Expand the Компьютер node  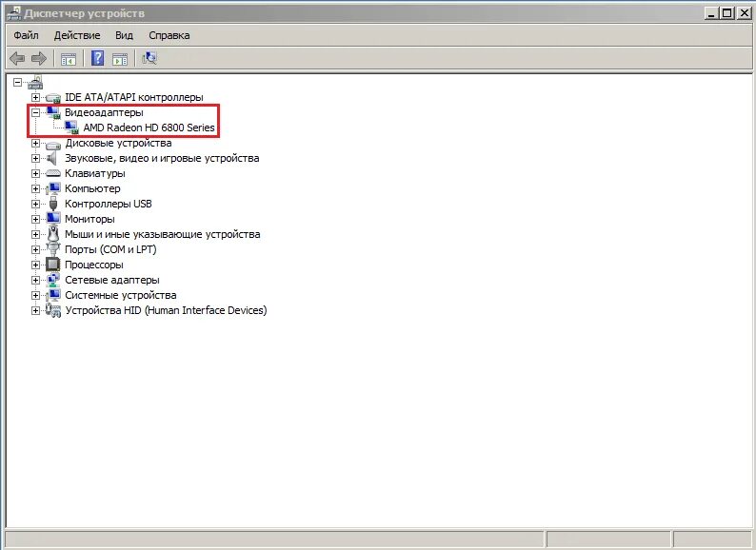click(35, 189)
